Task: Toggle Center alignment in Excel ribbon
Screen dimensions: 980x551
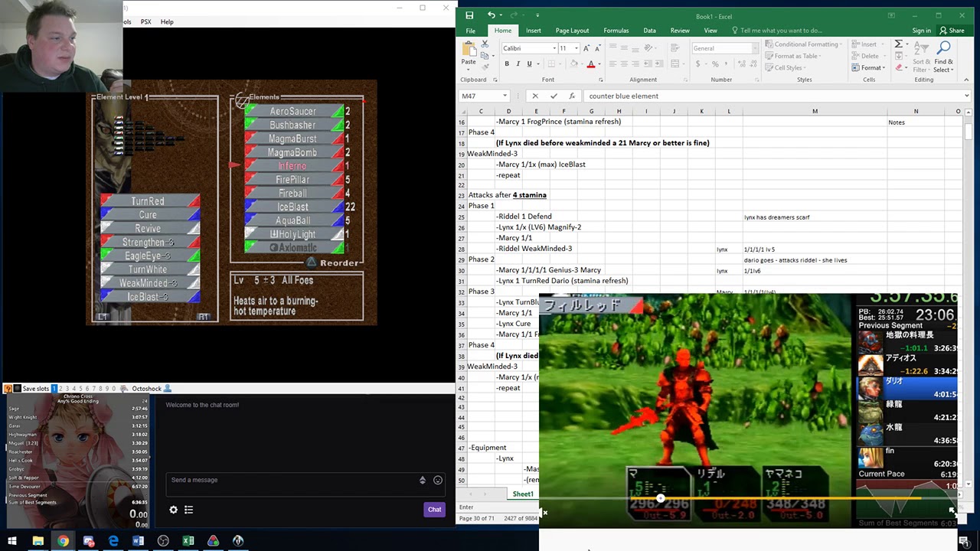Action: [624, 64]
